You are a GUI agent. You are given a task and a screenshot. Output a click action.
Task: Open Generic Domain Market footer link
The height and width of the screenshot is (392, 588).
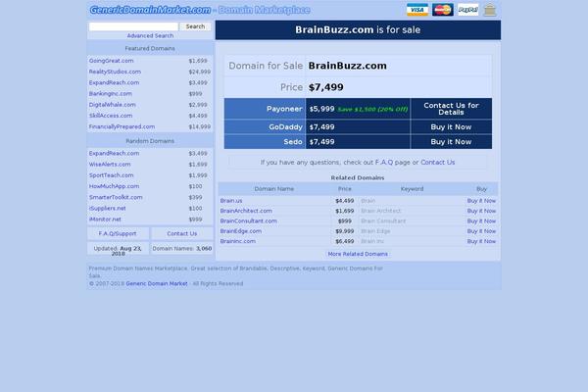pyautogui.click(x=157, y=284)
